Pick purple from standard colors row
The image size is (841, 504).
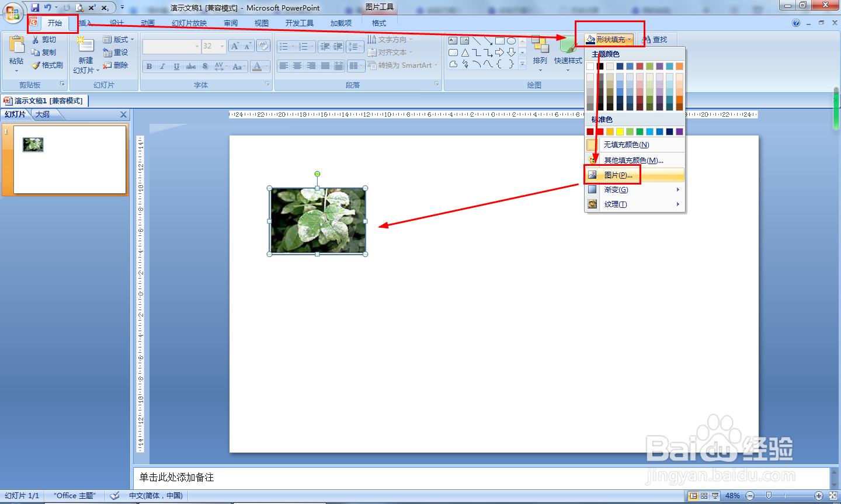pyautogui.click(x=679, y=131)
